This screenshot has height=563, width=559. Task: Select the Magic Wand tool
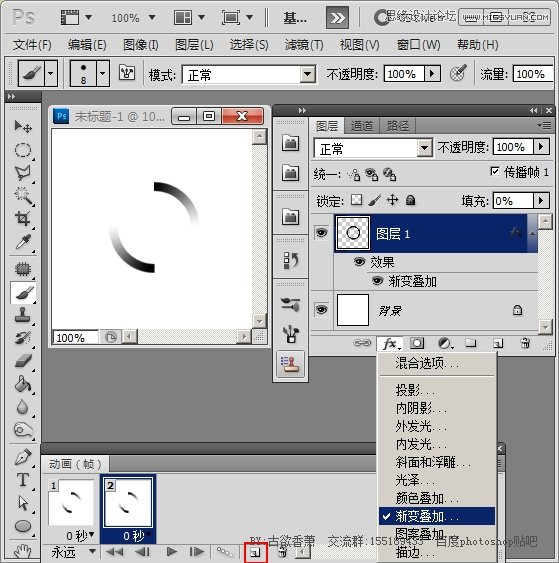(x=23, y=196)
